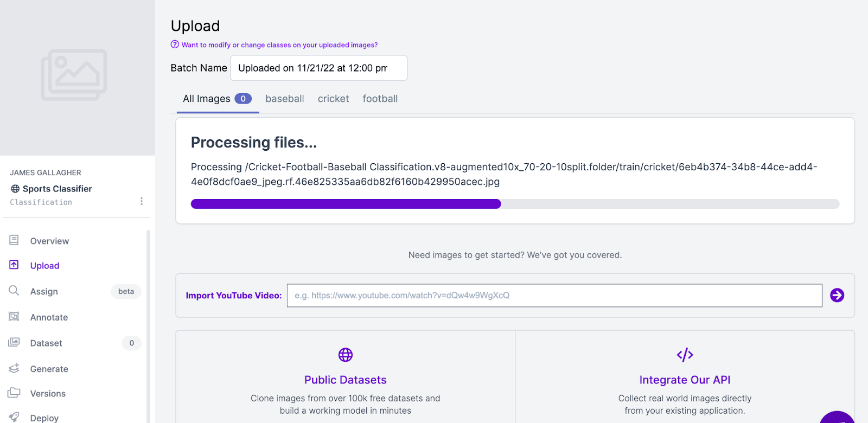Viewport: 868px width, 423px height.
Task: Switch to the baseball tab
Action: 284,99
